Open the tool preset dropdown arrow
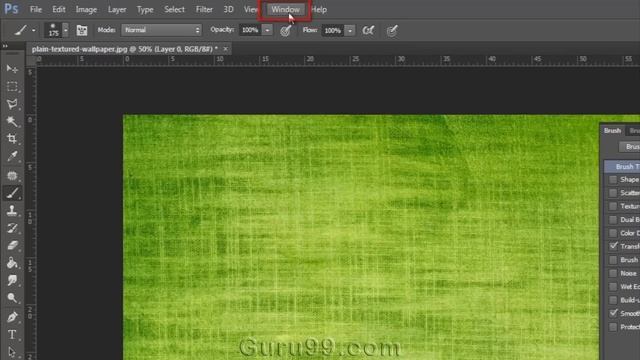The image size is (640, 360). 33,31
